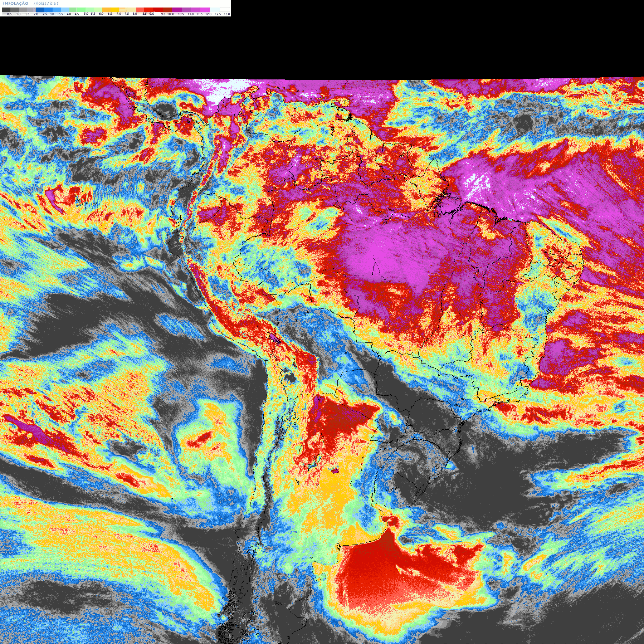Click the 1.5 scale value

point(27,14)
